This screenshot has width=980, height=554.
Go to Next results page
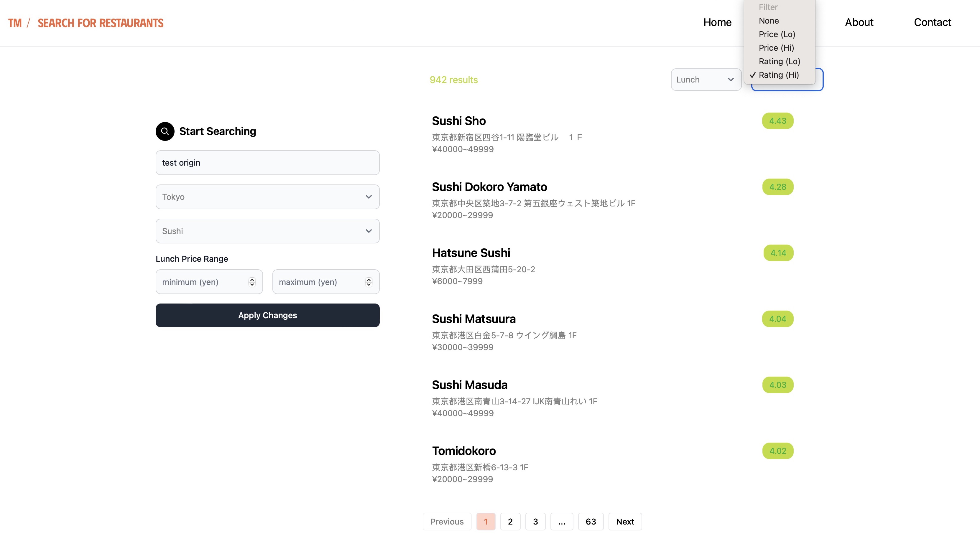pos(624,521)
